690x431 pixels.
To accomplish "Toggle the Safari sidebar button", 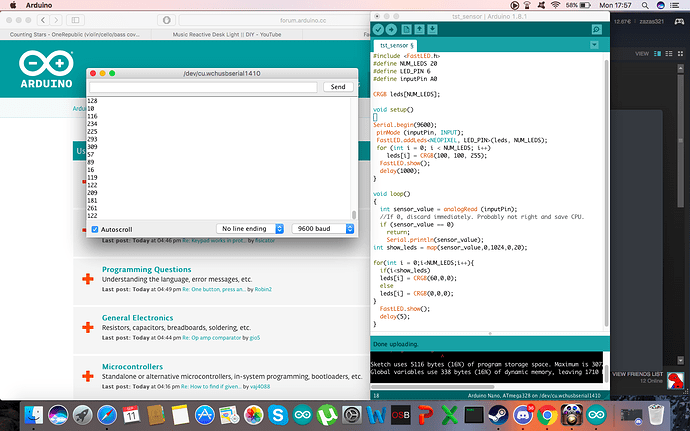I will [x=75, y=20].
